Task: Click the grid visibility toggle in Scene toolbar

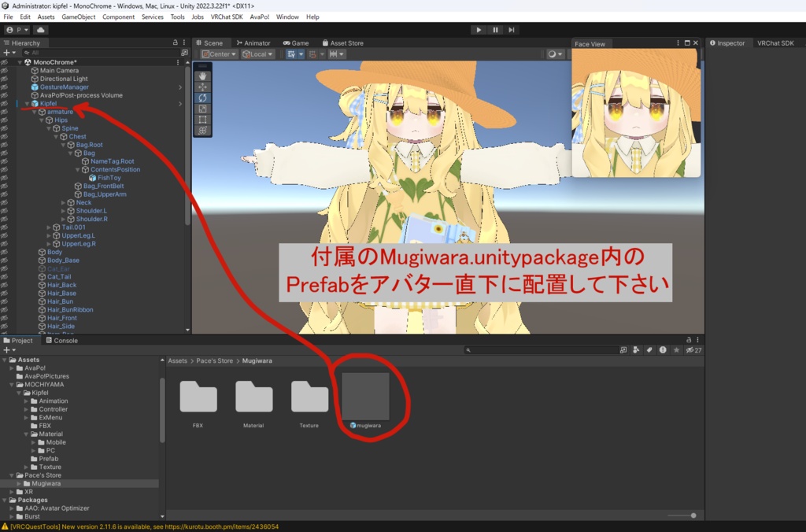Action: (x=291, y=54)
